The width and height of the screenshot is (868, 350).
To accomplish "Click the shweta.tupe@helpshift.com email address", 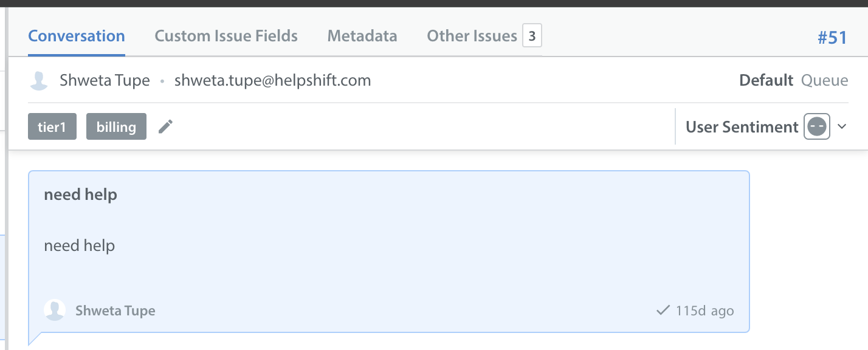I will click(272, 80).
